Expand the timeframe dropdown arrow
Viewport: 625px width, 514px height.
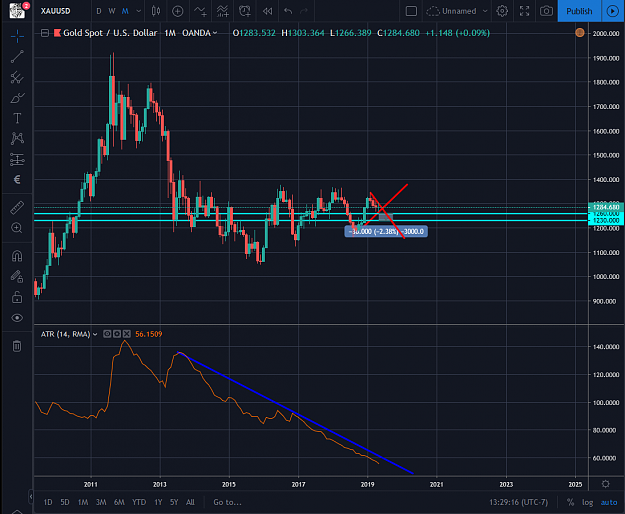[139, 11]
